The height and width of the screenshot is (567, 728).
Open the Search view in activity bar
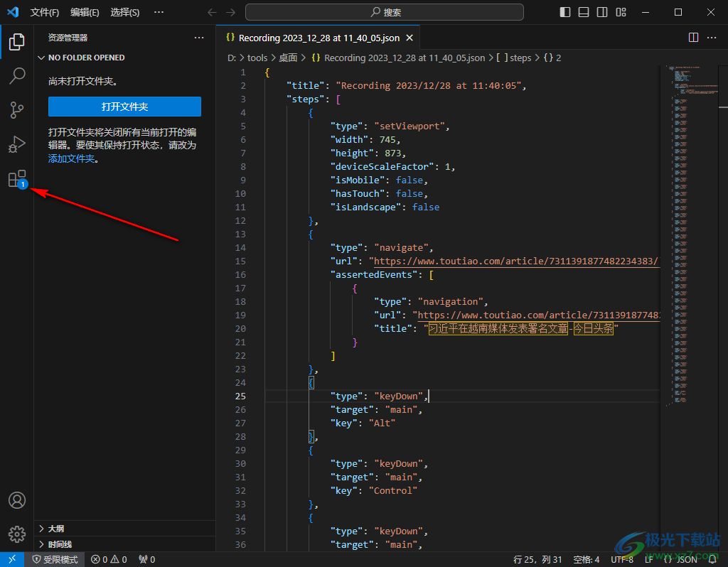coord(17,75)
